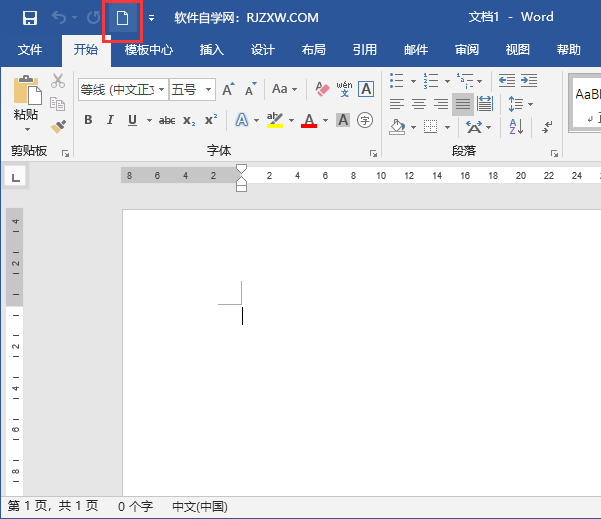601x519 pixels.
Task: Open the 帮助 tab
Action: (569, 50)
